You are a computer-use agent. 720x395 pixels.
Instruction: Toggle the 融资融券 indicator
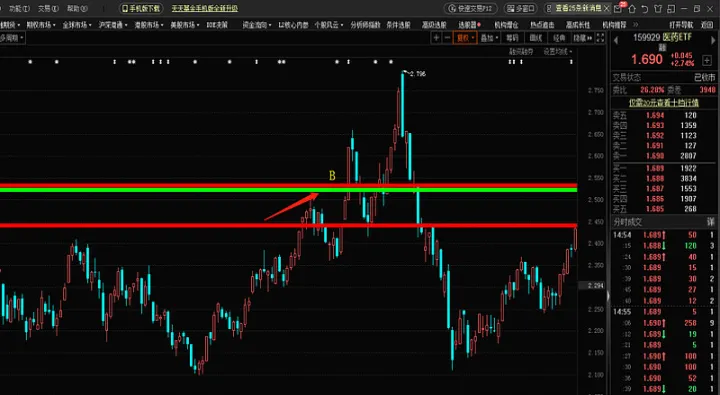pyautogui.click(x=521, y=52)
